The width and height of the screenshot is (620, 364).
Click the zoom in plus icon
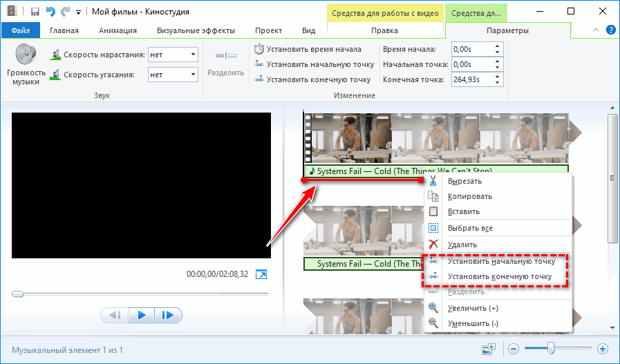click(602, 349)
